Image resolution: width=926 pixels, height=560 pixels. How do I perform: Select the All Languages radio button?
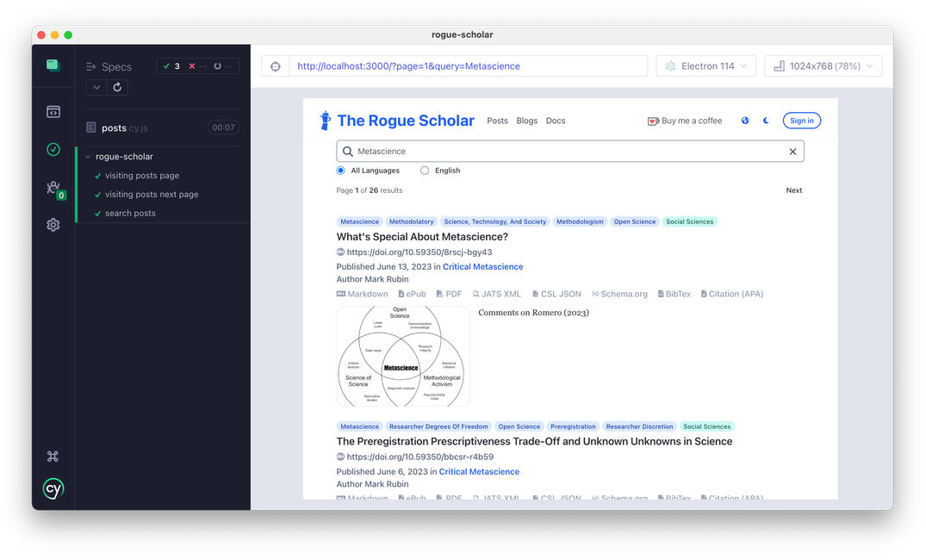click(340, 170)
